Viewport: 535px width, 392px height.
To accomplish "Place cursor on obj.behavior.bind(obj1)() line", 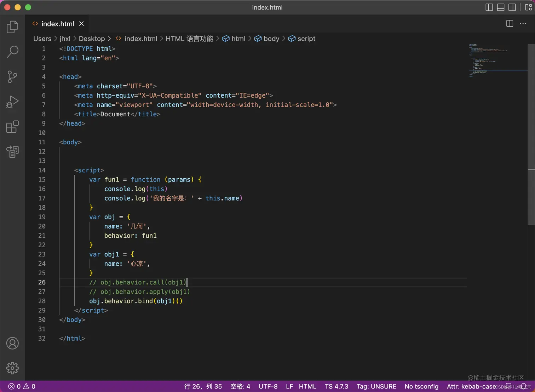I will 136,301.
